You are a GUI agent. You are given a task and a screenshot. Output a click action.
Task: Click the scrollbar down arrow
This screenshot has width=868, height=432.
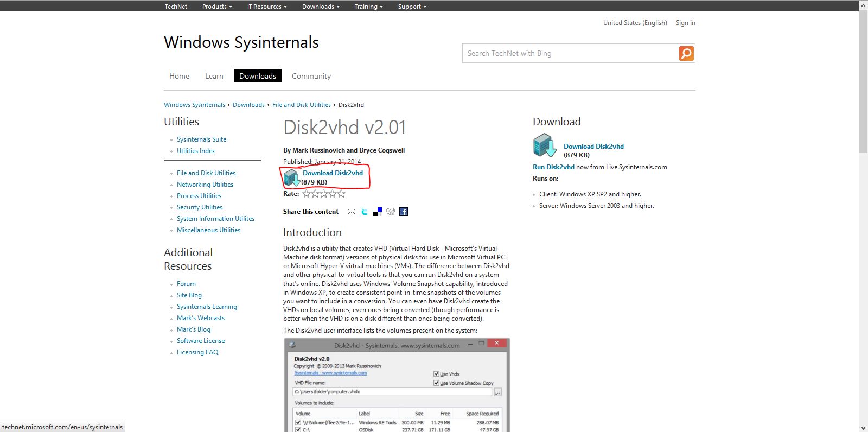click(x=863, y=428)
